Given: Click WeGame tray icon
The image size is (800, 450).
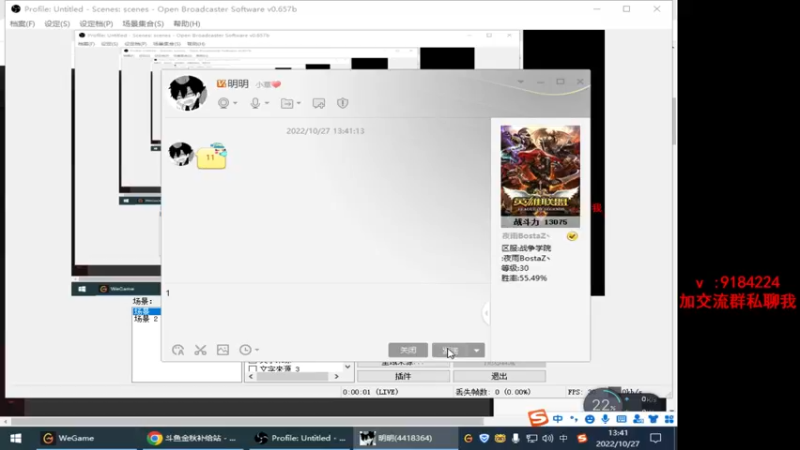Looking at the screenshot, I should [x=468, y=438].
